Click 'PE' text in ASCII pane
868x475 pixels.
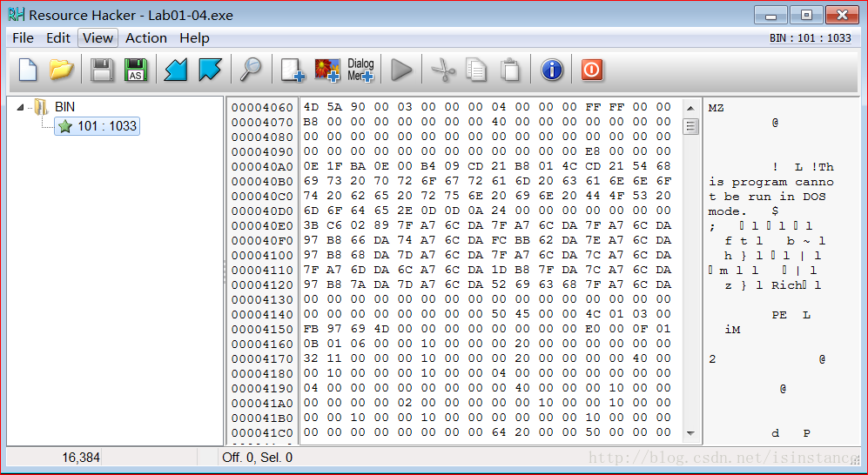click(779, 315)
